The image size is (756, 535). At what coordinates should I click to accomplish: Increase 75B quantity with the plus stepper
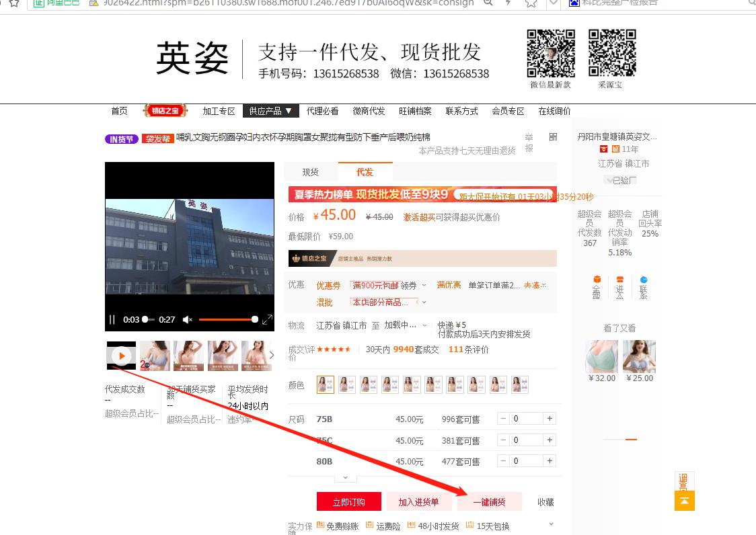550,418
